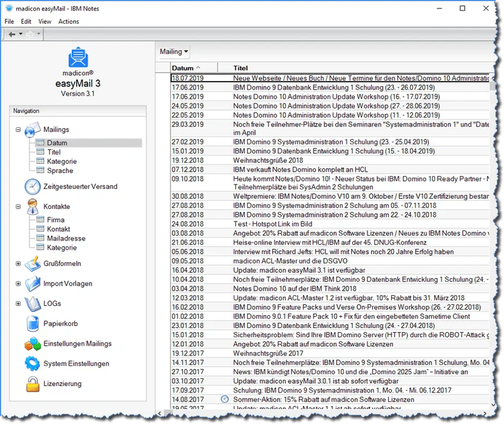Click the Firma view table icon
Screen dimensions: 504x424
[x=40, y=220]
